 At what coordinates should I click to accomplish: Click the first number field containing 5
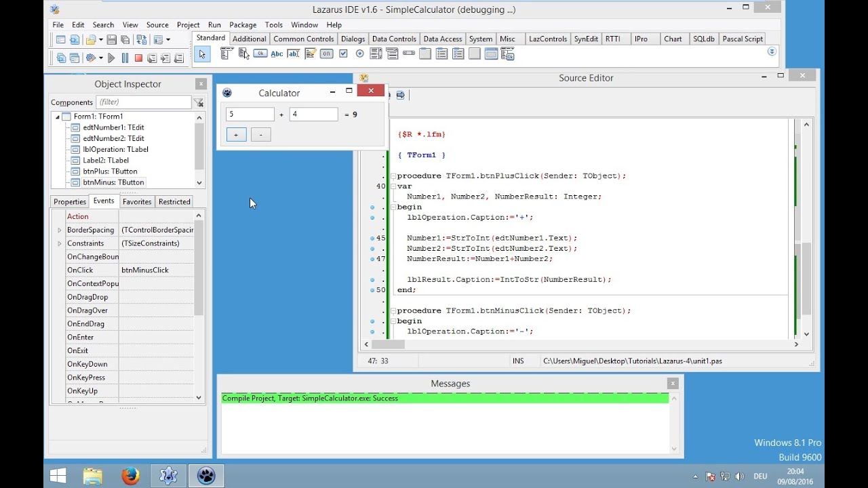(250, 115)
